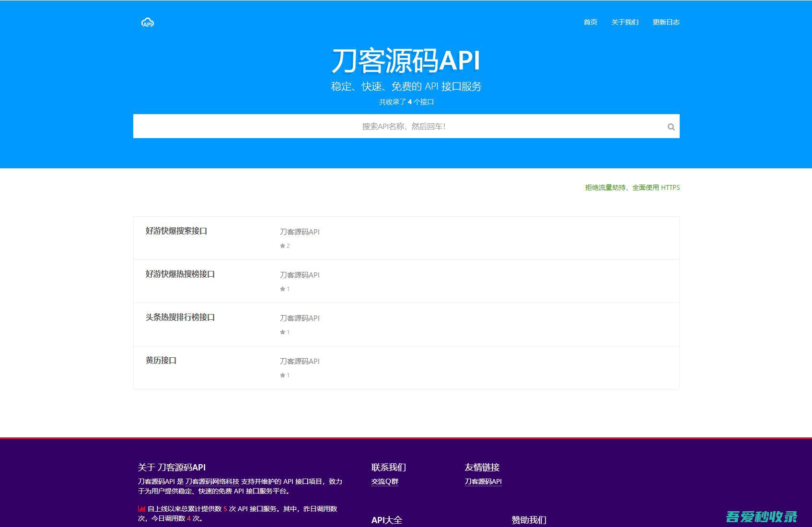Click 刀客源码网络科技 link in about text
This screenshot has height=527, width=812.
pos(212,481)
